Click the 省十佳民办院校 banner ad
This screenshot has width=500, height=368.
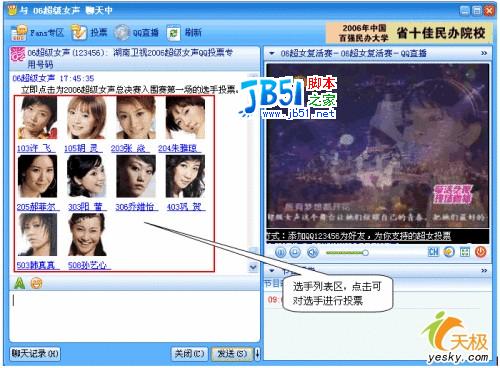point(409,33)
